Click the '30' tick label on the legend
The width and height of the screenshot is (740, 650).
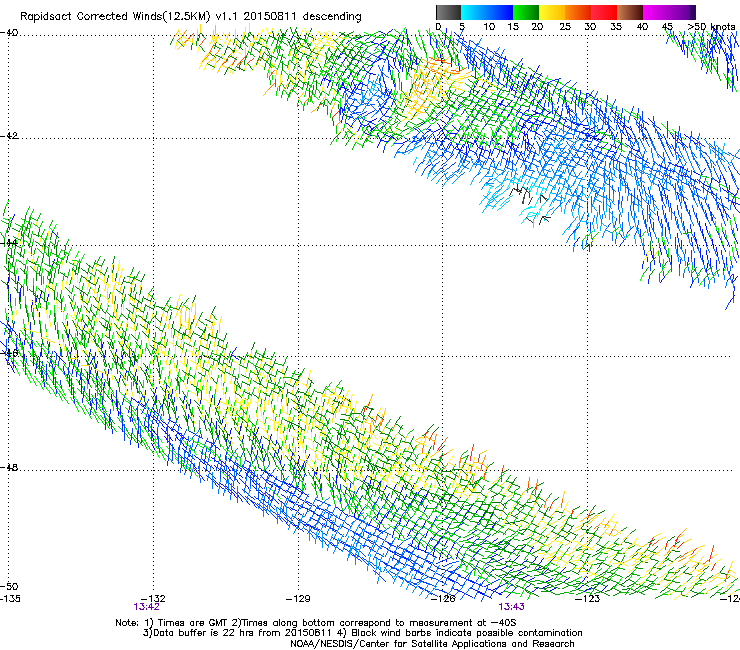(590, 27)
